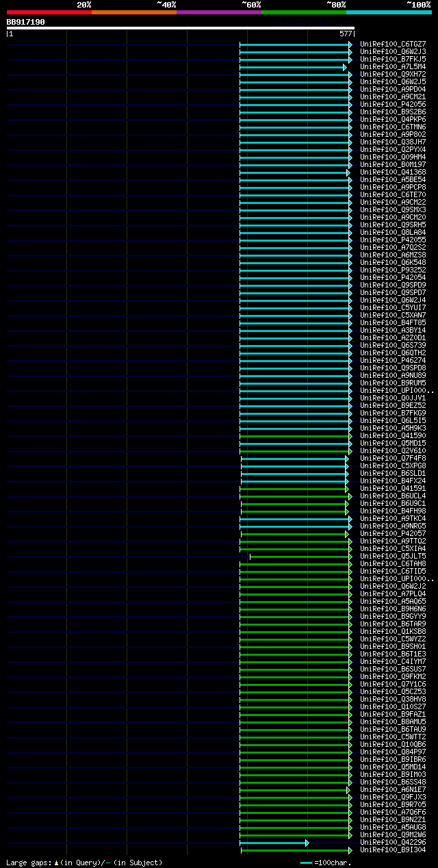Screen dimensions: 438x868
Task: Select hit label UniRef100_Q1KSB8
Action: tap(393, 632)
